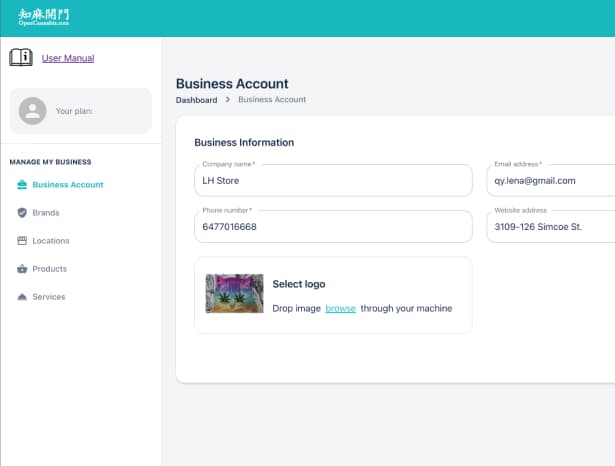Select Products in the sidebar

point(49,269)
